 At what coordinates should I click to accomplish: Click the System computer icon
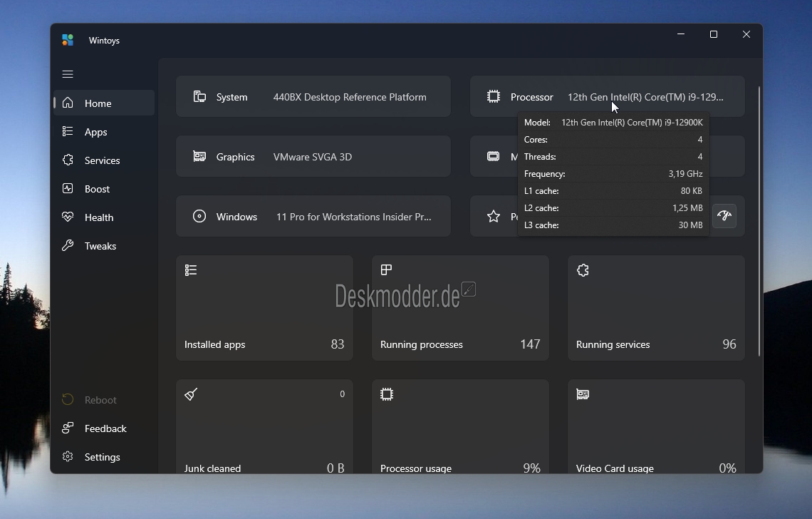pyautogui.click(x=200, y=96)
